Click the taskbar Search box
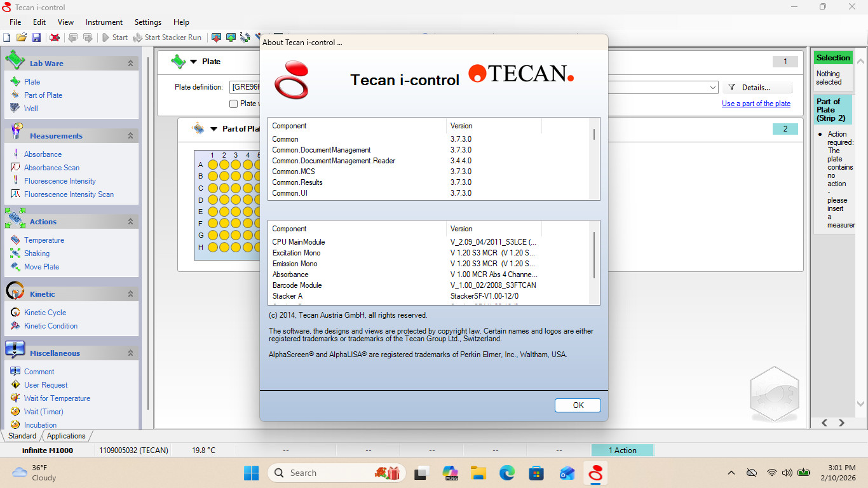Image resolution: width=868 pixels, height=488 pixels. [x=337, y=473]
